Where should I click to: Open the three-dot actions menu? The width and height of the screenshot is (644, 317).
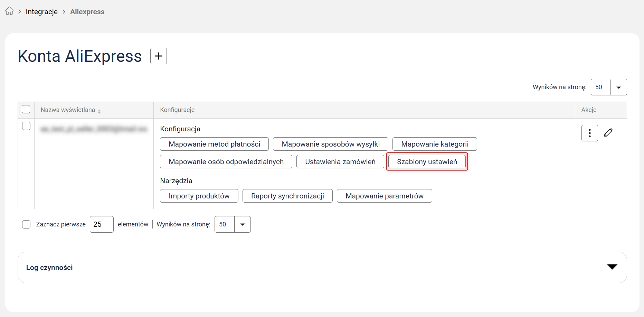589,133
